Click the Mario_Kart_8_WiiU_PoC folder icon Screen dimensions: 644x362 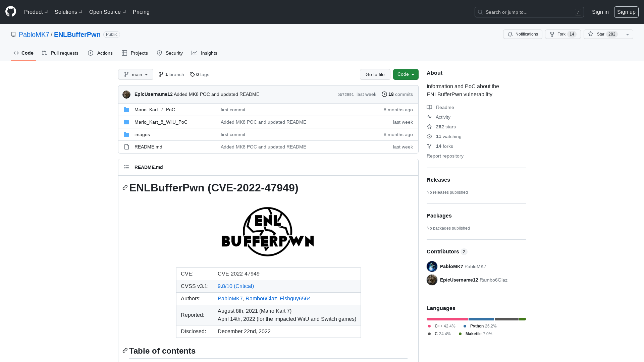pos(126,122)
